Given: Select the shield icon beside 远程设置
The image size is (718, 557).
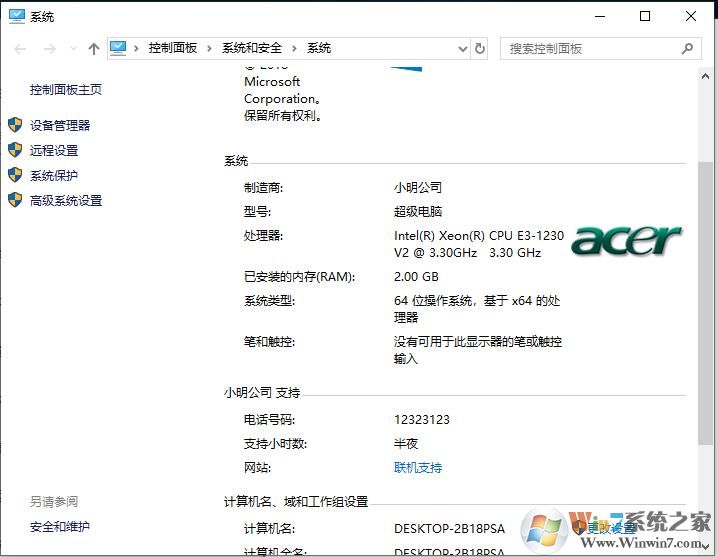Looking at the screenshot, I should 15,150.
